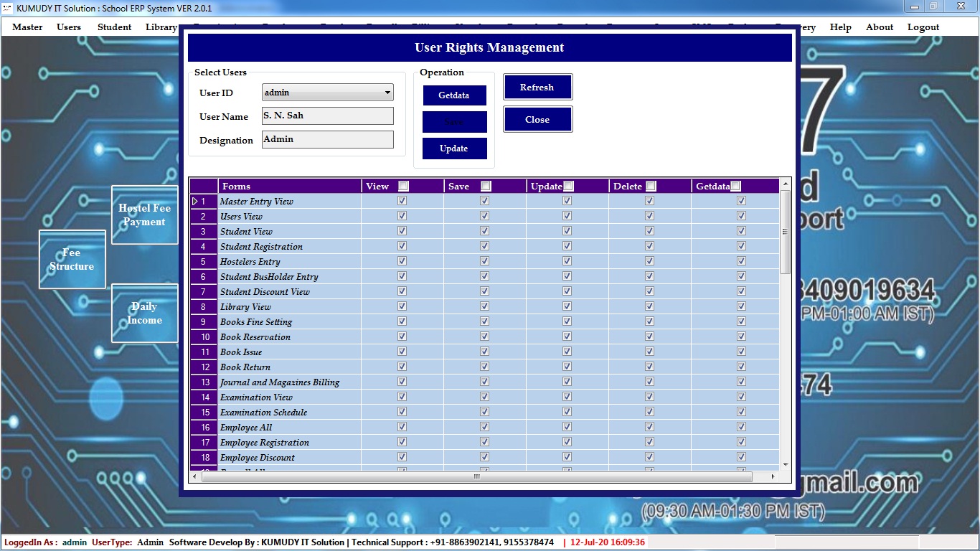Image resolution: width=980 pixels, height=551 pixels.
Task: Click scroll down arrow of forms grid
Action: click(x=786, y=465)
